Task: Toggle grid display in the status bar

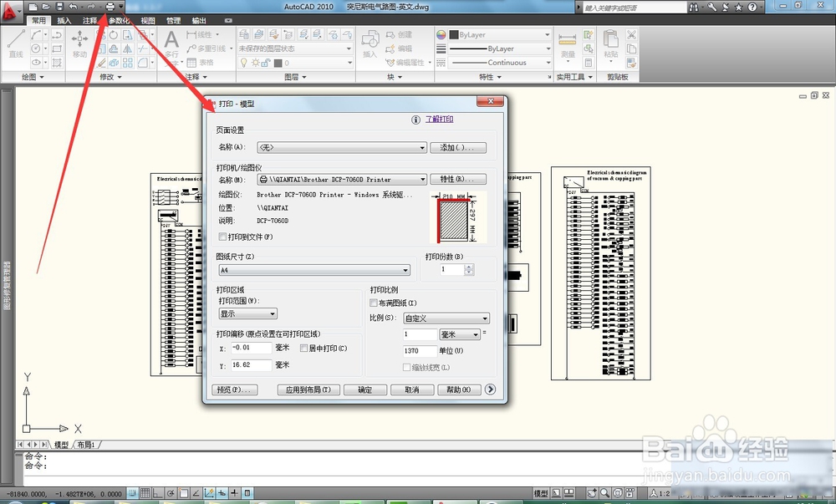Action: (x=145, y=493)
